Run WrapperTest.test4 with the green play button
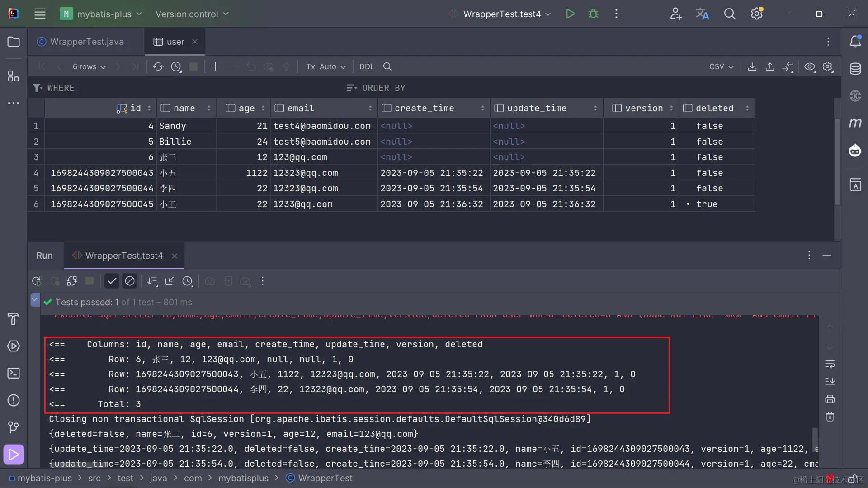 (570, 14)
